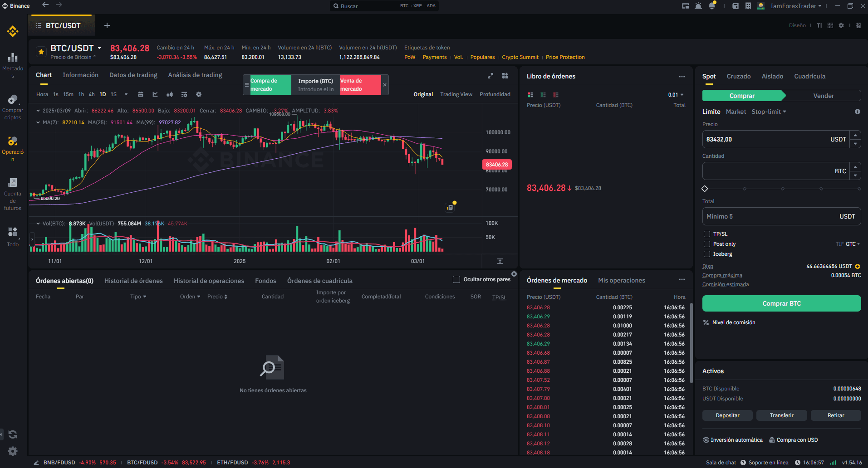868x468 pixels.
Task: Click the sidebar refresh icon
Action: coord(13,434)
